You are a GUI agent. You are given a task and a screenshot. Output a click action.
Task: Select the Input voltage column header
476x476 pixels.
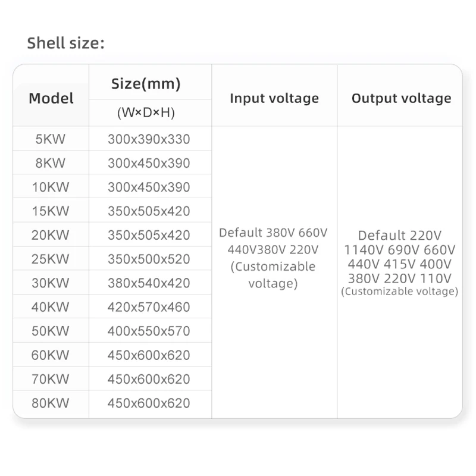pyautogui.click(x=274, y=98)
